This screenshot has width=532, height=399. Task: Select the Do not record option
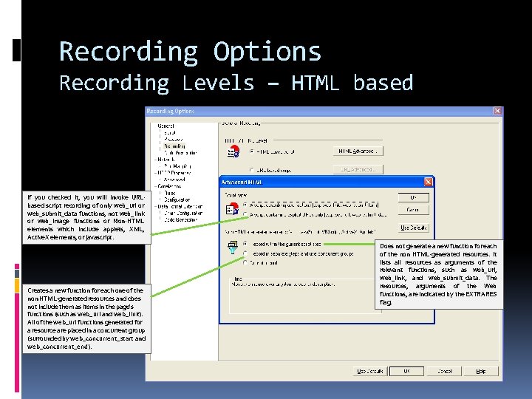(x=245, y=262)
